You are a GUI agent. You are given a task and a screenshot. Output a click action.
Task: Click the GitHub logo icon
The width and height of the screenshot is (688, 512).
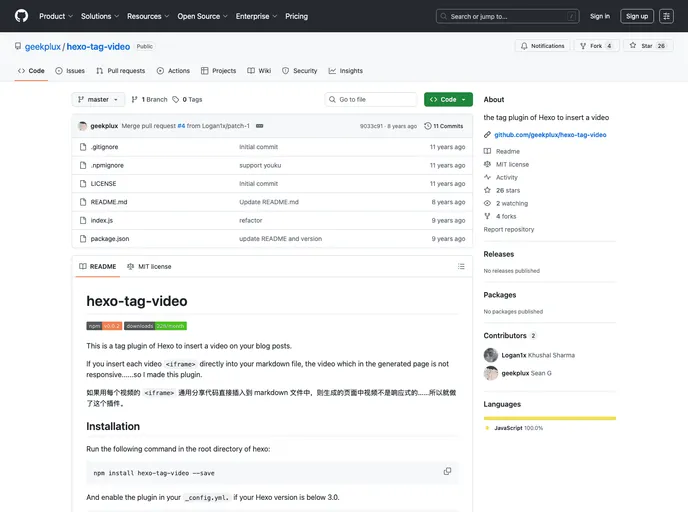pos(21,16)
